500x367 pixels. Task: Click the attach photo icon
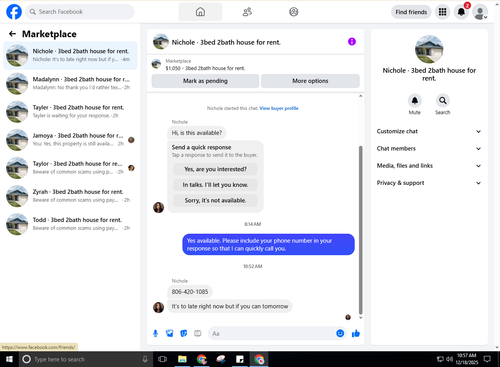pyautogui.click(x=170, y=333)
